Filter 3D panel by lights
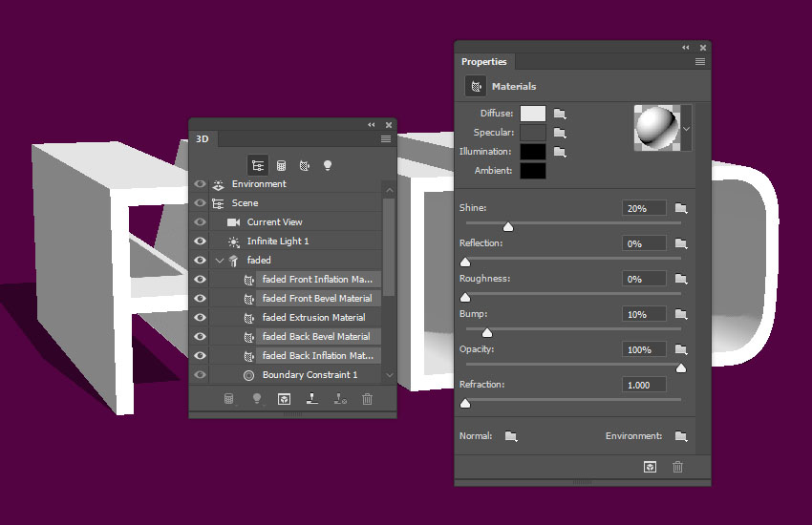 coord(328,165)
